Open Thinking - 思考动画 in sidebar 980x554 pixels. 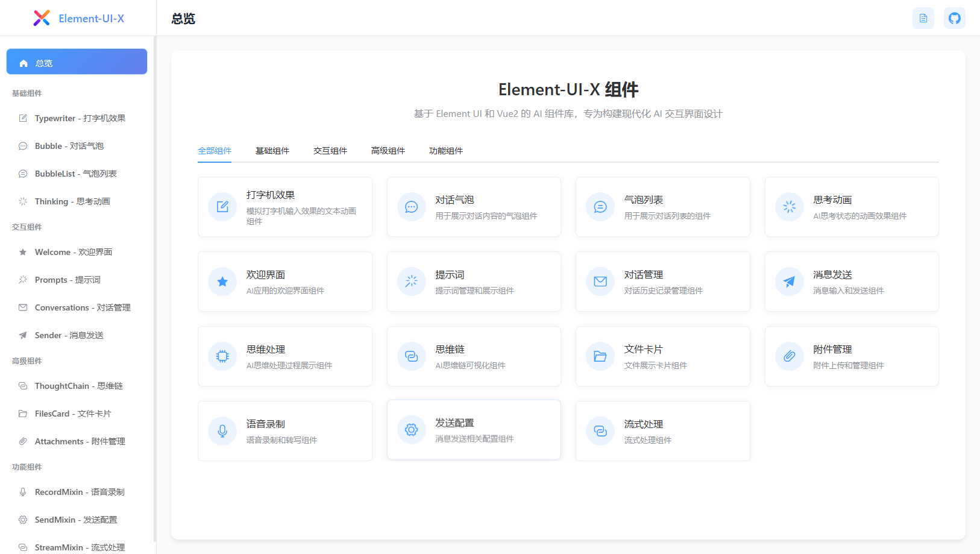[77, 201]
